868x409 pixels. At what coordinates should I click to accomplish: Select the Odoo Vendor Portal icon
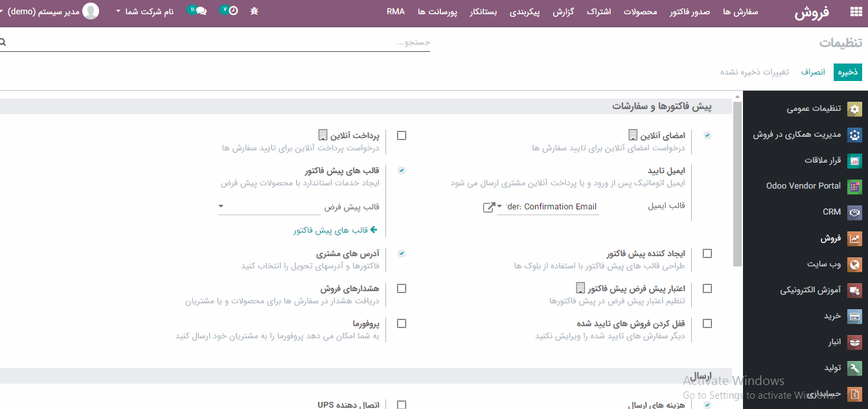(x=855, y=186)
